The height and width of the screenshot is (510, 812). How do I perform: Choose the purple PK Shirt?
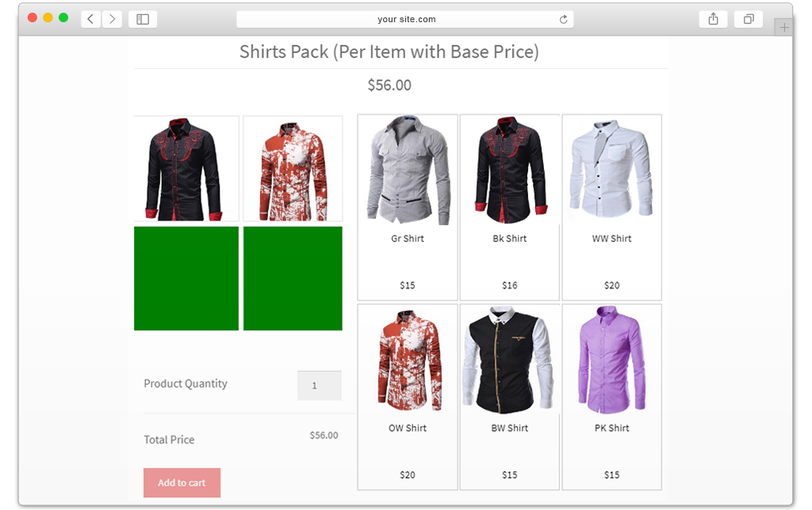click(611, 397)
